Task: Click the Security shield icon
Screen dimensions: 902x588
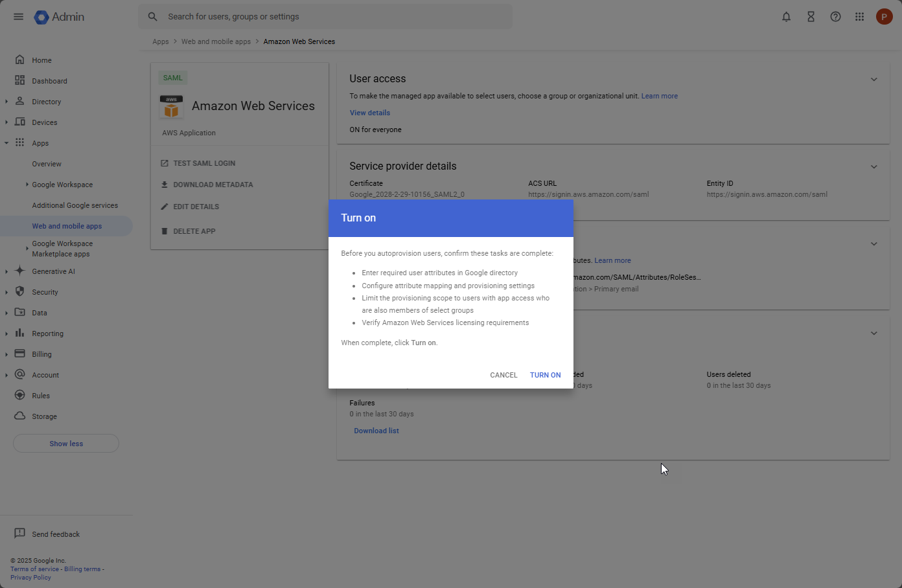Action: (19, 291)
